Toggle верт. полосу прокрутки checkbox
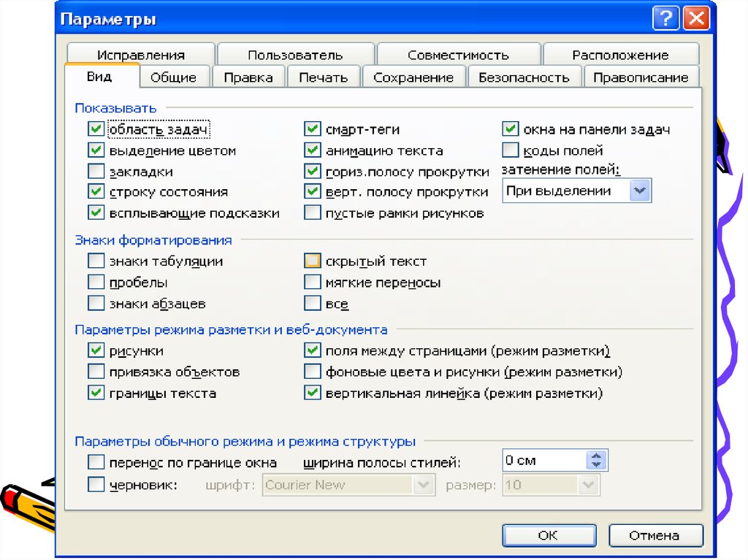 (x=313, y=192)
